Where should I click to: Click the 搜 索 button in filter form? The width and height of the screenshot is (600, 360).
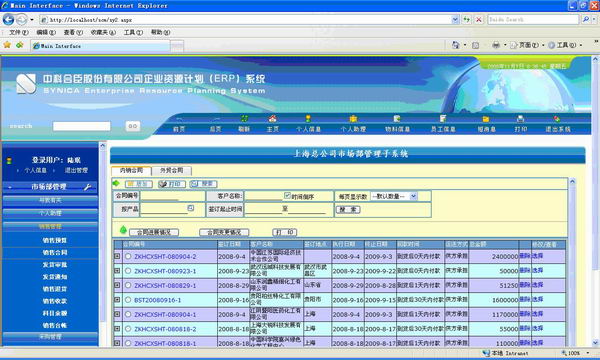coord(348,210)
